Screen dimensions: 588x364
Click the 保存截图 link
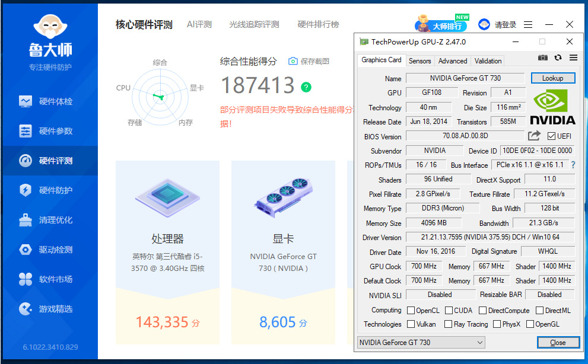pyautogui.click(x=309, y=60)
